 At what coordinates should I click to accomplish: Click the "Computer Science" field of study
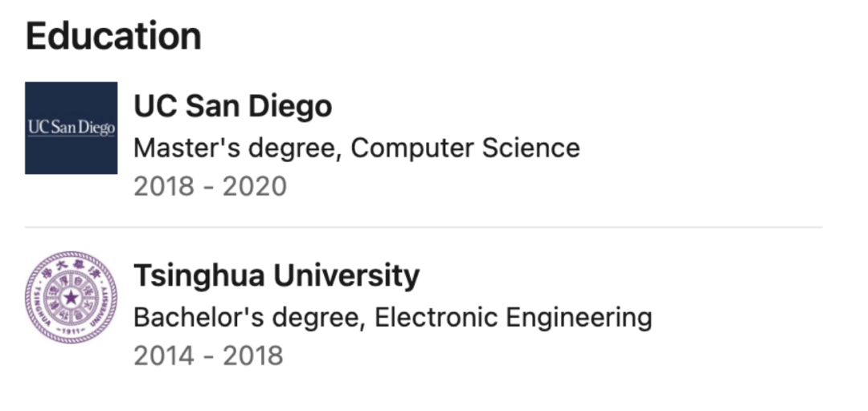point(465,148)
